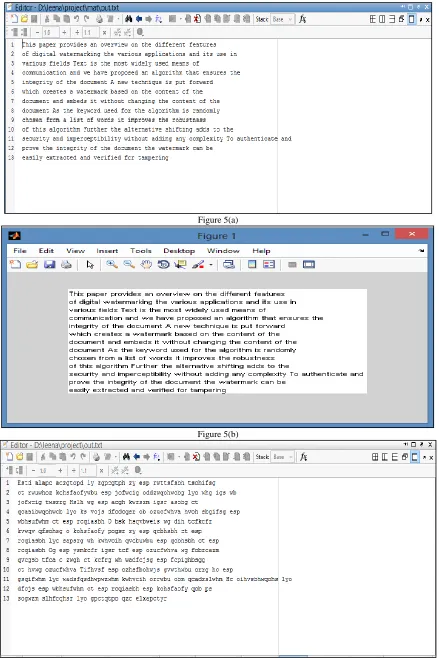Hide plot tools in Figure 1
The height and width of the screenshot is (658, 439).
pyautogui.click(x=292, y=264)
